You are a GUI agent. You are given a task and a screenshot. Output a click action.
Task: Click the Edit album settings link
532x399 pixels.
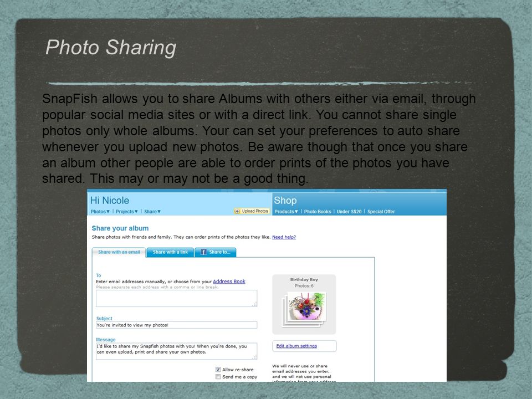(296, 346)
